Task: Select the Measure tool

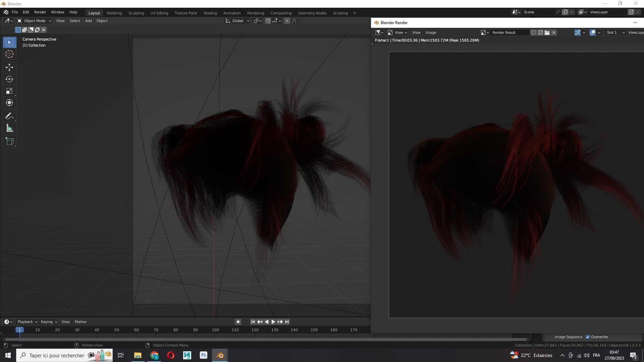Action: 9,128
